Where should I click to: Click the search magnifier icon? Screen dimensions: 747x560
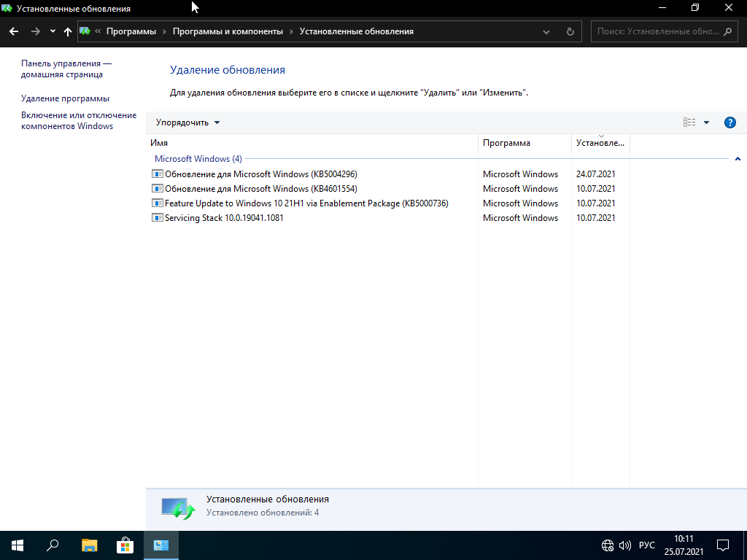pos(727,31)
